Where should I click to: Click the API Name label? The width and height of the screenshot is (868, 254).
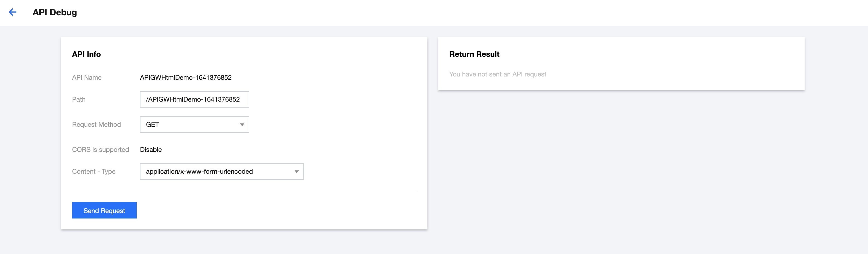point(87,78)
